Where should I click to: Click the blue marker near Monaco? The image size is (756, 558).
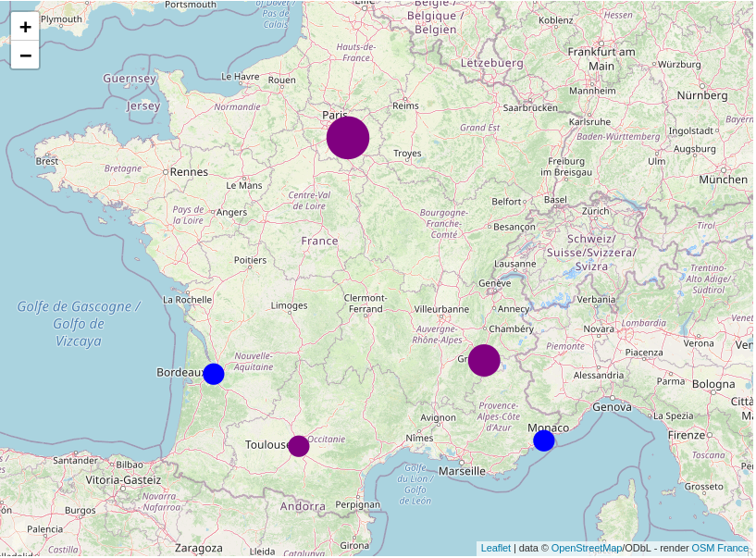pos(544,440)
